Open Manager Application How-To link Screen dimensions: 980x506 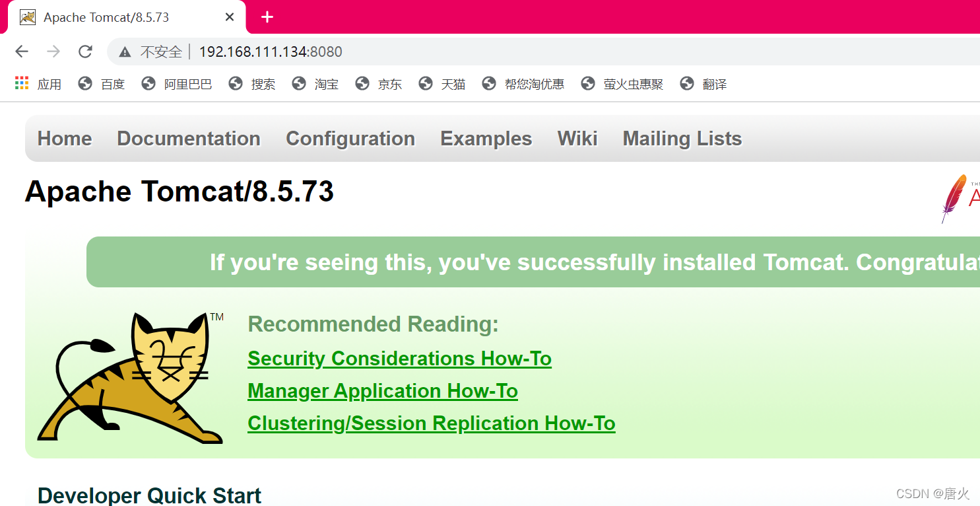click(383, 391)
